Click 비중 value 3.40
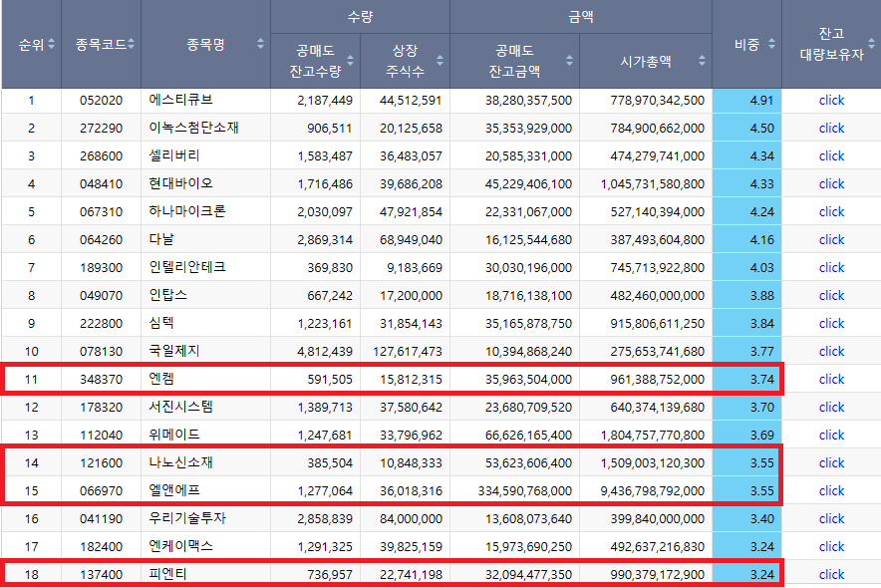Screen dimensions: 881x588 761,519
